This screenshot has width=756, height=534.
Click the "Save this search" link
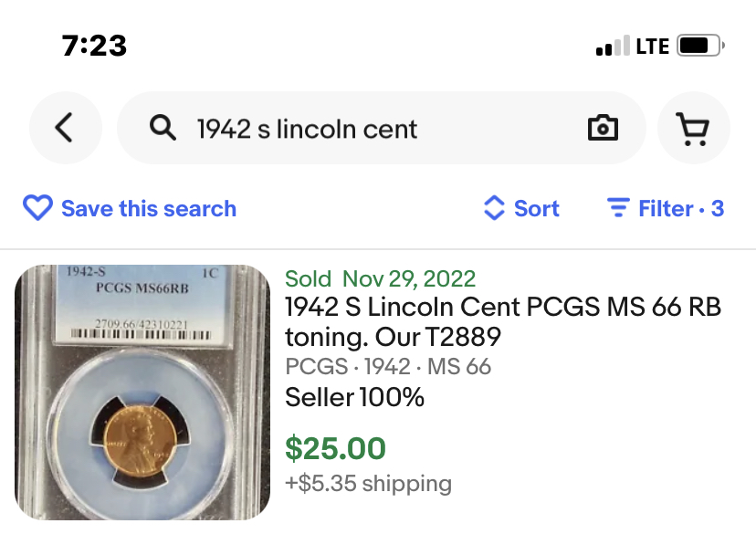[149, 209]
